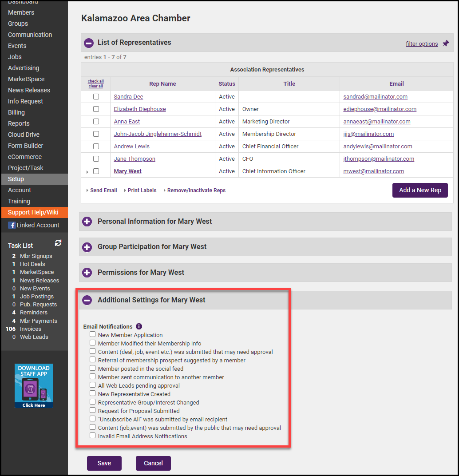This screenshot has height=476, width=459.
Task: Expand Personal Information for Mary West
Action: click(87, 222)
